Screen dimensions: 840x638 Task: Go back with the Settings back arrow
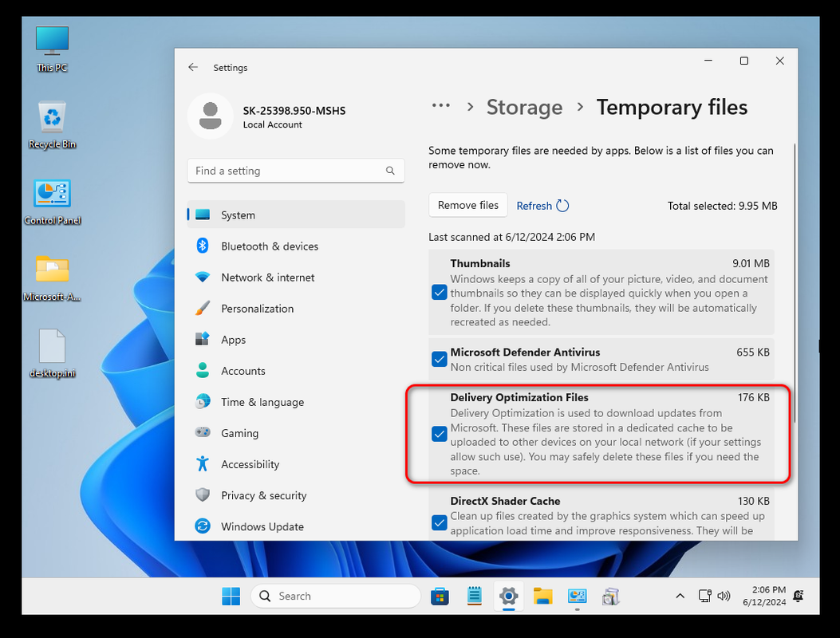(x=193, y=68)
